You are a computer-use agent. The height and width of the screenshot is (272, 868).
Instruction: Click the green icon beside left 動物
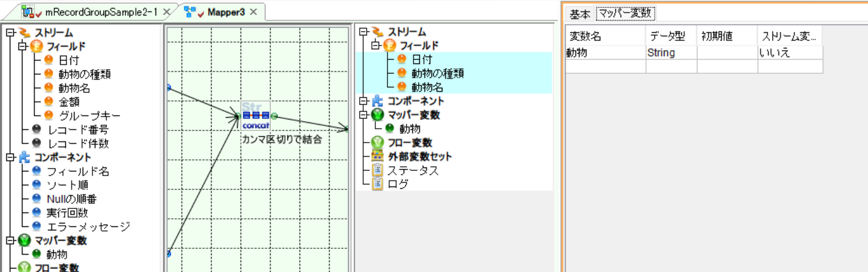click(x=37, y=254)
